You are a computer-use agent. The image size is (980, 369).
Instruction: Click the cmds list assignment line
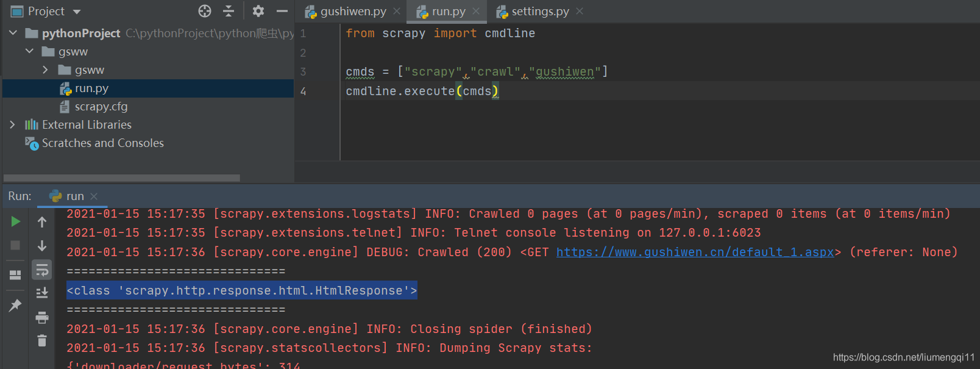tap(477, 72)
